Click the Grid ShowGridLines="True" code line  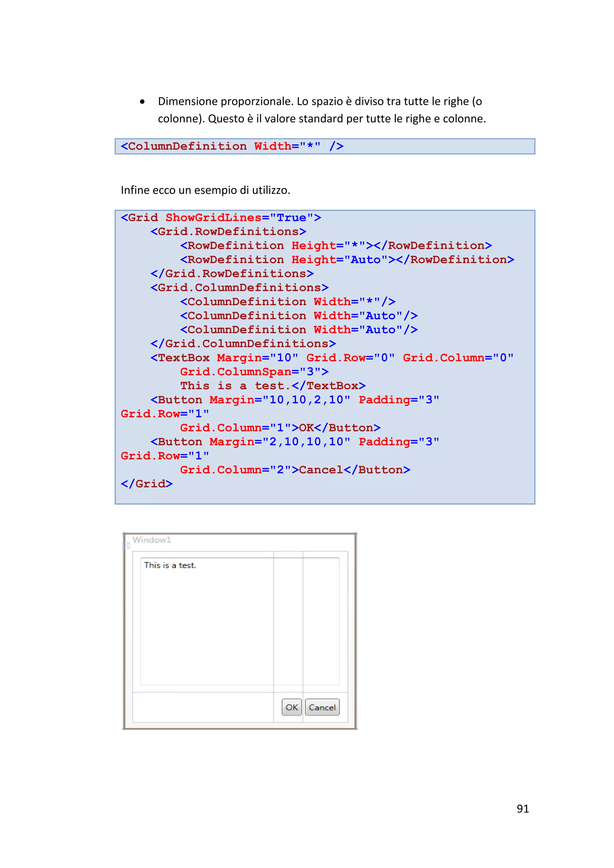(221, 218)
